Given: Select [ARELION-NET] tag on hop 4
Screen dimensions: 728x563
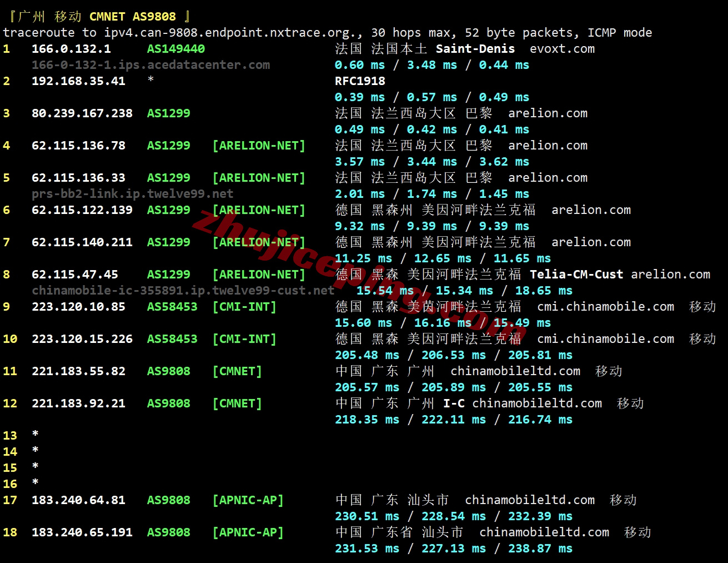Looking at the screenshot, I should [x=259, y=146].
